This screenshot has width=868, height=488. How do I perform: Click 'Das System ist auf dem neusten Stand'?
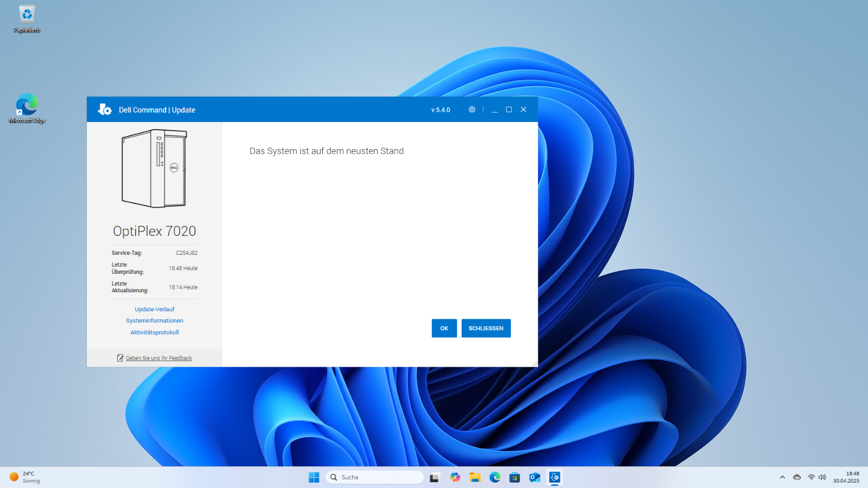coord(327,151)
